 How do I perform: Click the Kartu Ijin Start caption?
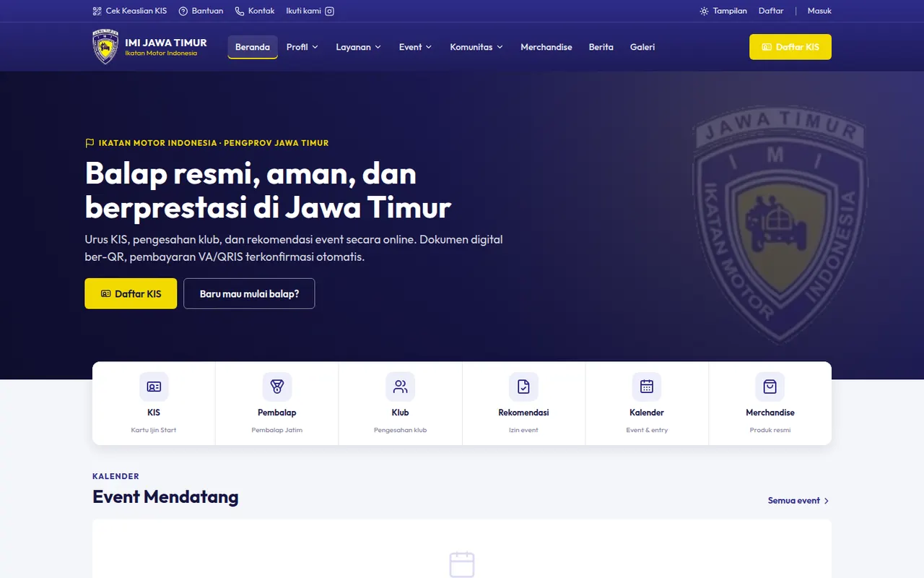pyautogui.click(x=154, y=430)
